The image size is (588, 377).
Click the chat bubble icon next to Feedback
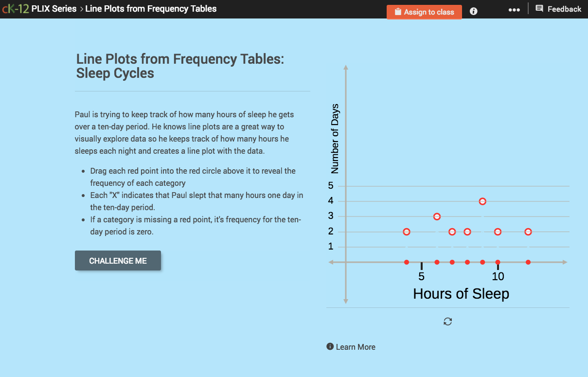[x=539, y=8]
